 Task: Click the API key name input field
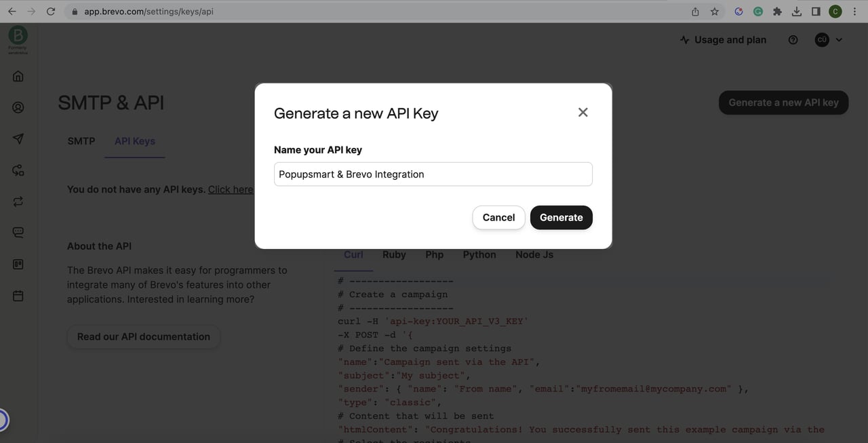tap(433, 174)
